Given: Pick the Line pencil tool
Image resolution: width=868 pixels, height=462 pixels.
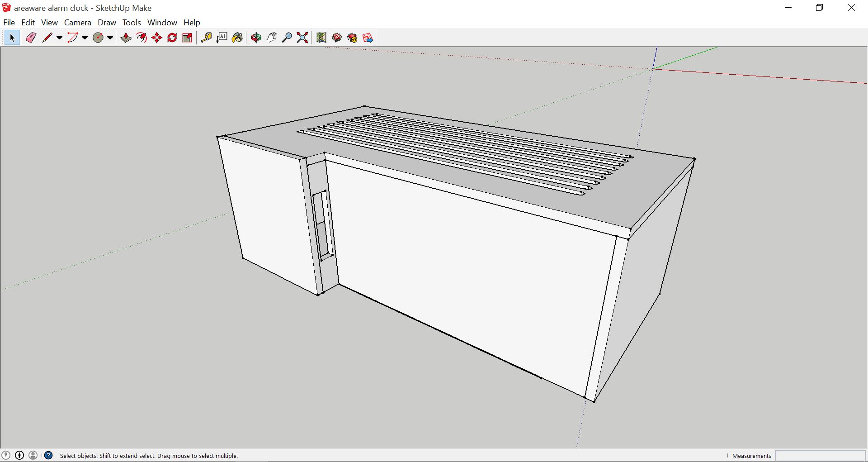Looking at the screenshot, I should click(47, 38).
